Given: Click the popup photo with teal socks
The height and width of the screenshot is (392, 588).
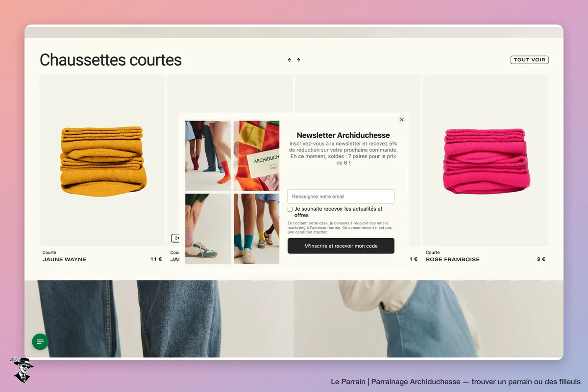Looking at the screenshot, I should pyautogui.click(x=257, y=229).
